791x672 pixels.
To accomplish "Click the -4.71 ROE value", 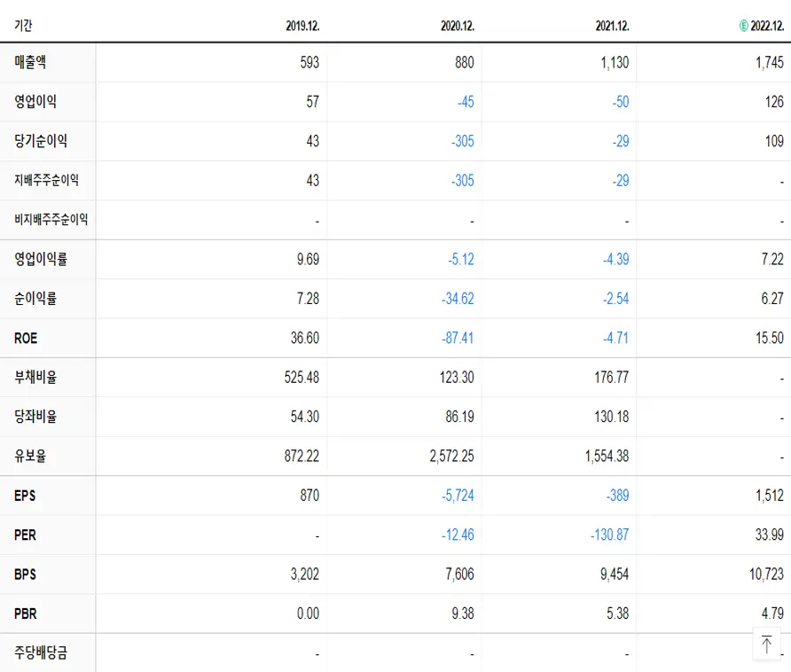I will pyautogui.click(x=616, y=338).
